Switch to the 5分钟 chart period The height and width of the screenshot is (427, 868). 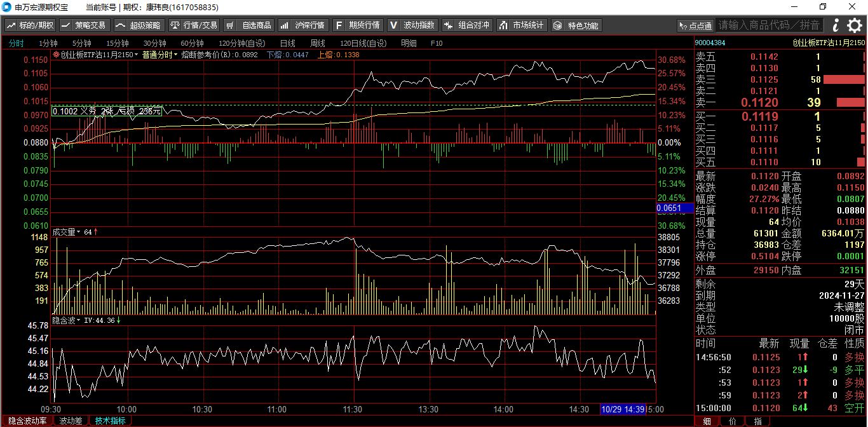[82, 43]
